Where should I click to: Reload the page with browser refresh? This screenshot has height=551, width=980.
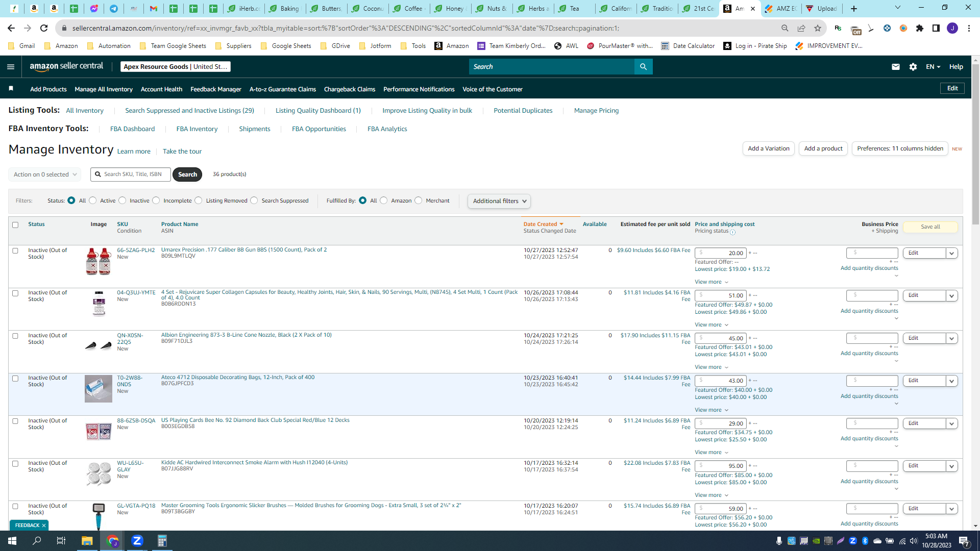pos(44,28)
